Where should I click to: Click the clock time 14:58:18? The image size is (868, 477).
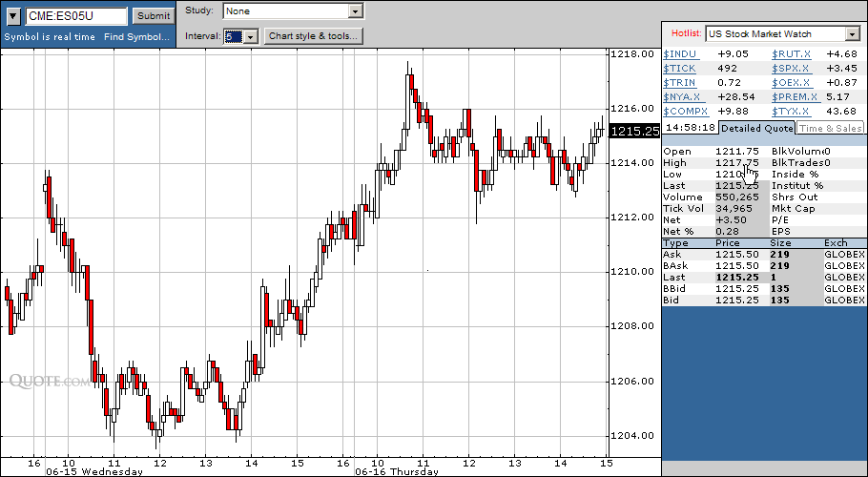point(691,128)
